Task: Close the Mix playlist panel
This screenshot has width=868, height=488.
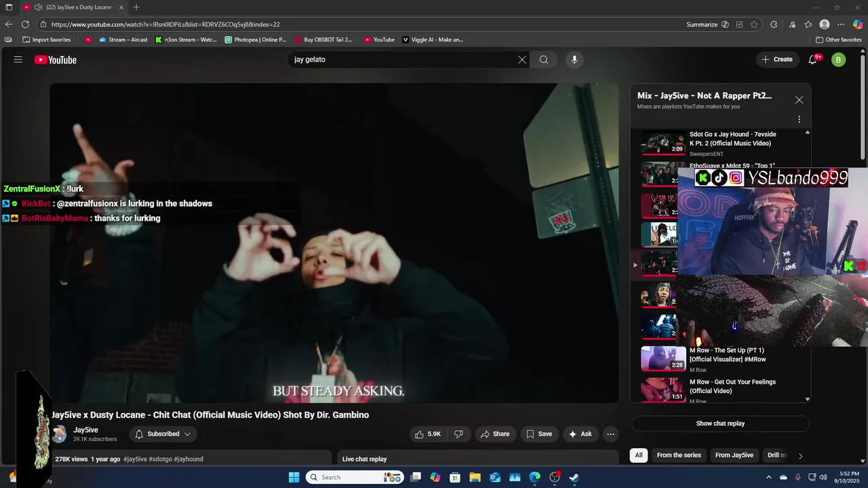Action: 799,100
